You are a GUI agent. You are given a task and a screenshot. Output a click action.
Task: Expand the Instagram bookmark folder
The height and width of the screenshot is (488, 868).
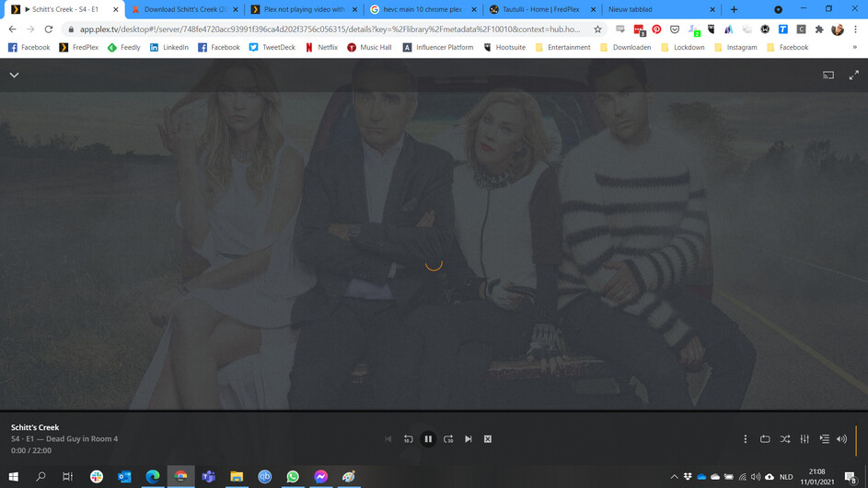(x=735, y=48)
